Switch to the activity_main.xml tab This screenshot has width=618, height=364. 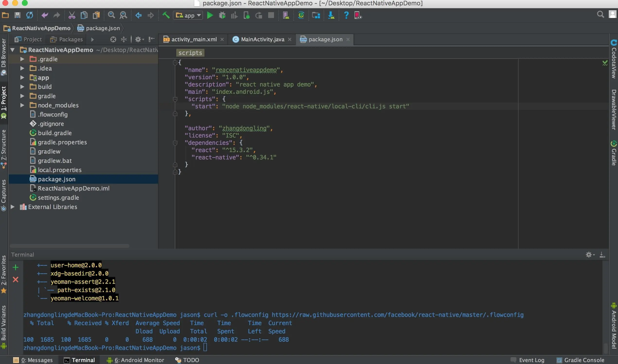[193, 39]
